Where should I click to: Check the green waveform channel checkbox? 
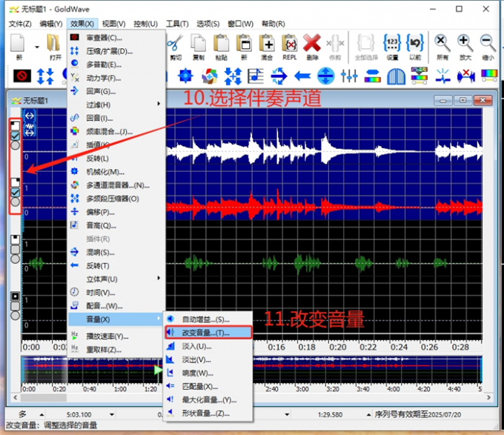[x=15, y=249]
